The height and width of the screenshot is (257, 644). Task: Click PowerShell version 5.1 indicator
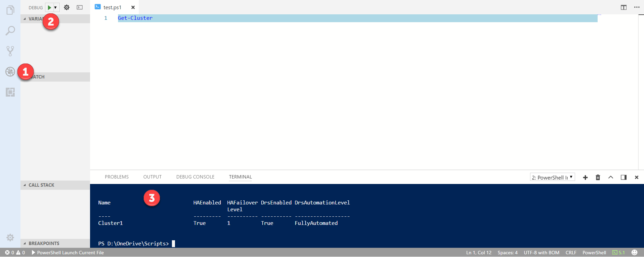(x=618, y=253)
